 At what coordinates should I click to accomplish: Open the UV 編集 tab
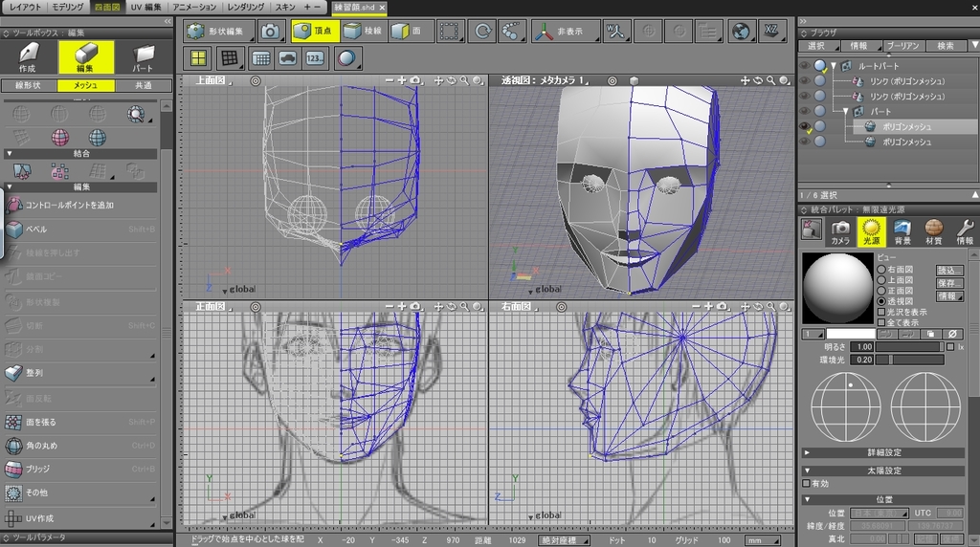point(145,7)
